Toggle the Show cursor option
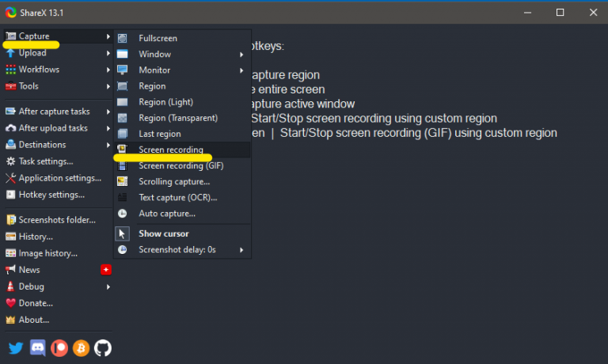Screen dimensions: 608x364 [x=163, y=233]
